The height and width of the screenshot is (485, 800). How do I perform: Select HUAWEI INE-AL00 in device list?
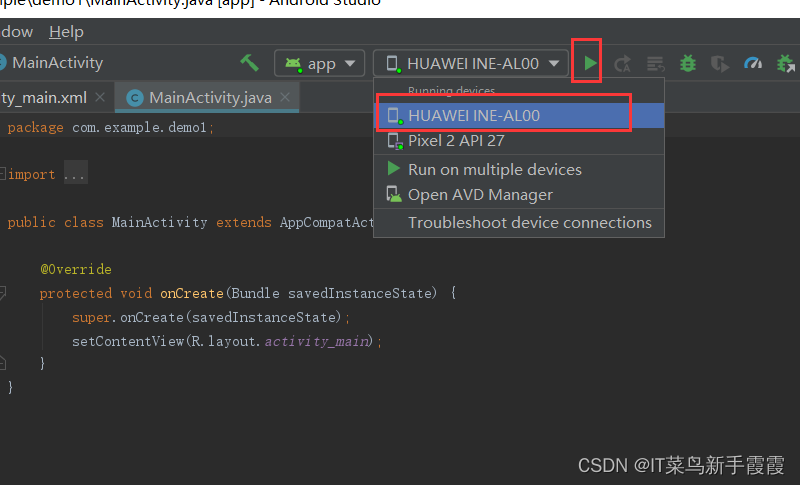[519, 115]
